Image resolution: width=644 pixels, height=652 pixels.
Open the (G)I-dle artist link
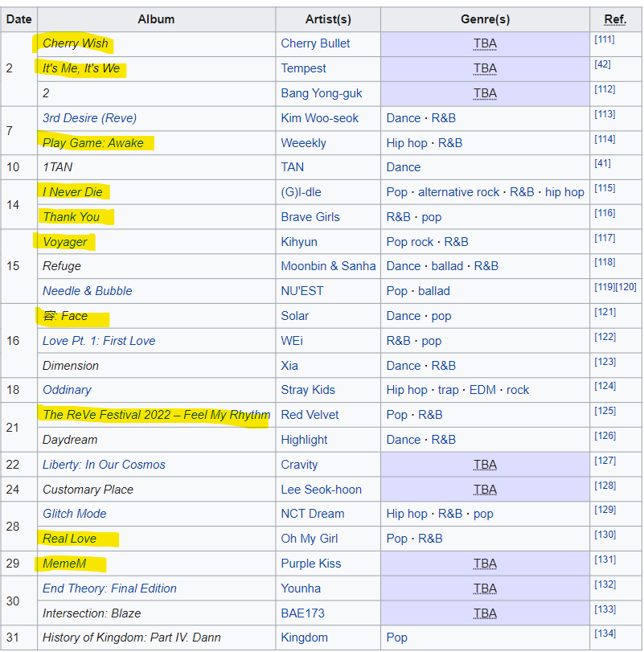(301, 192)
